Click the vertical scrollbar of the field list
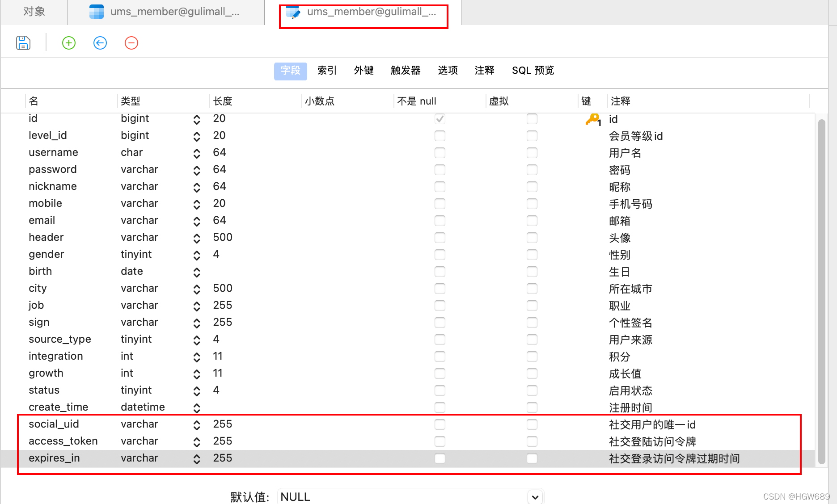Viewport: 837px width, 504px height. (821, 292)
